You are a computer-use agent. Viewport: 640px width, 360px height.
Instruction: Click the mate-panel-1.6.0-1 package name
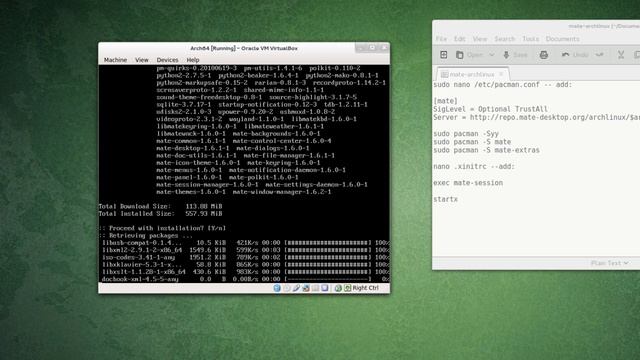[189, 177]
